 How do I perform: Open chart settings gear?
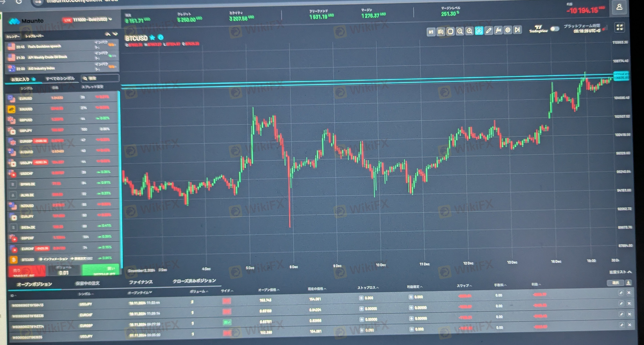pyautogui.click(x=508, y=30)
